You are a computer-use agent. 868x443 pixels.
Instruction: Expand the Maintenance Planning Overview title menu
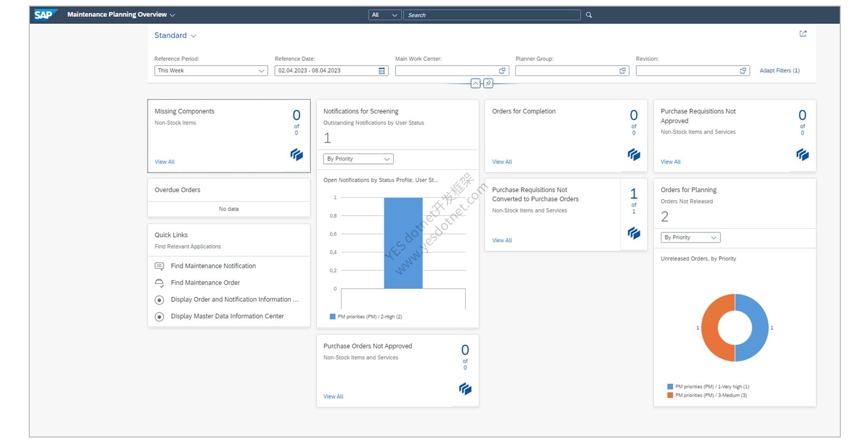tap(173, 15)
